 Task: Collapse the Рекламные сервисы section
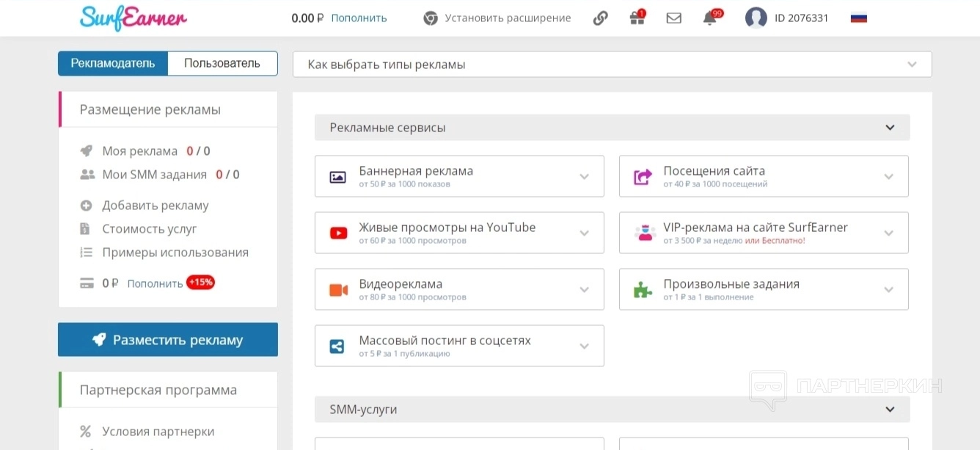[890, 128]
